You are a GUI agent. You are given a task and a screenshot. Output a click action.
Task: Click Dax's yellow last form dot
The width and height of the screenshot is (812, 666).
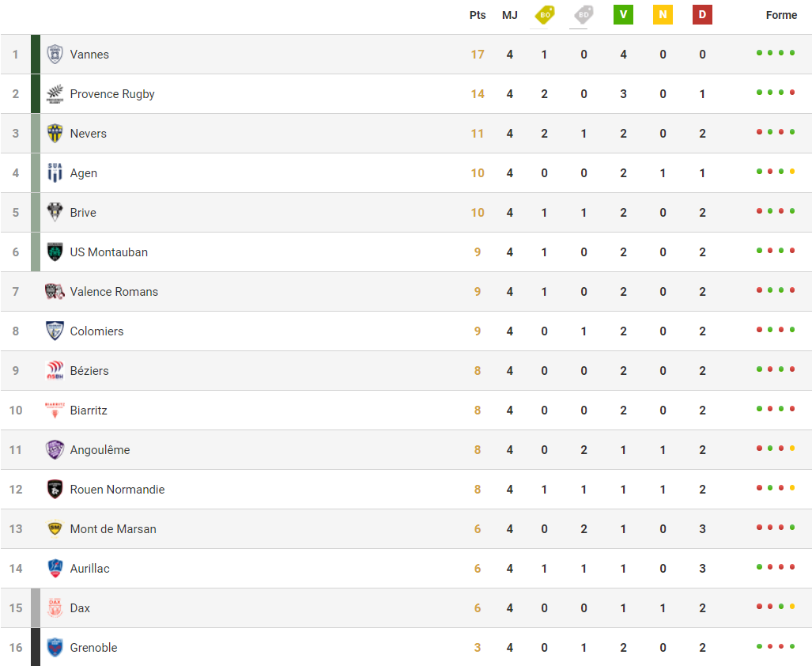[792, 607]
